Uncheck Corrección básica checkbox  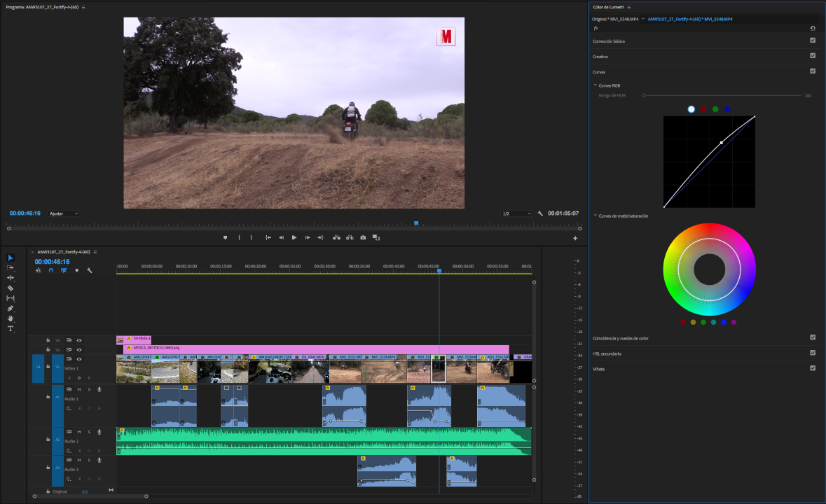tap(813, 41)
